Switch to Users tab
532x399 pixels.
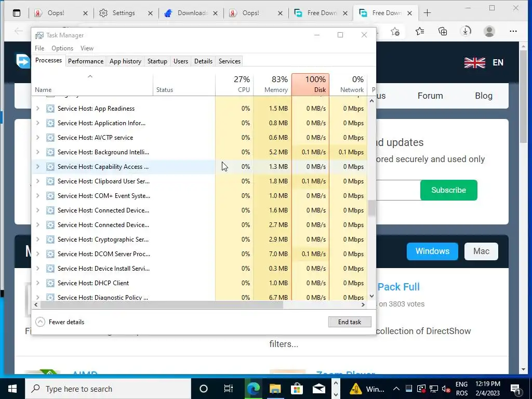pos(180,61)
